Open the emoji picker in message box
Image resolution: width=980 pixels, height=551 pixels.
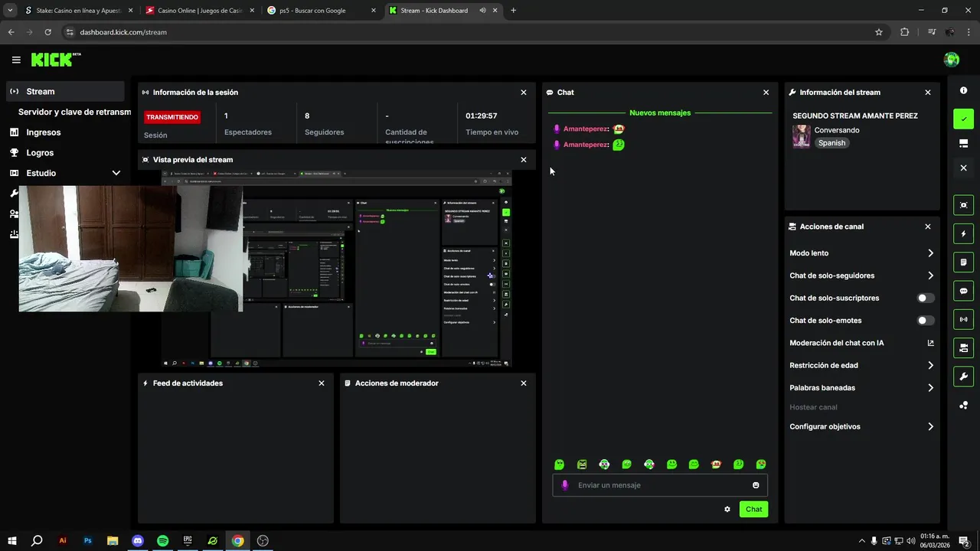756,485
